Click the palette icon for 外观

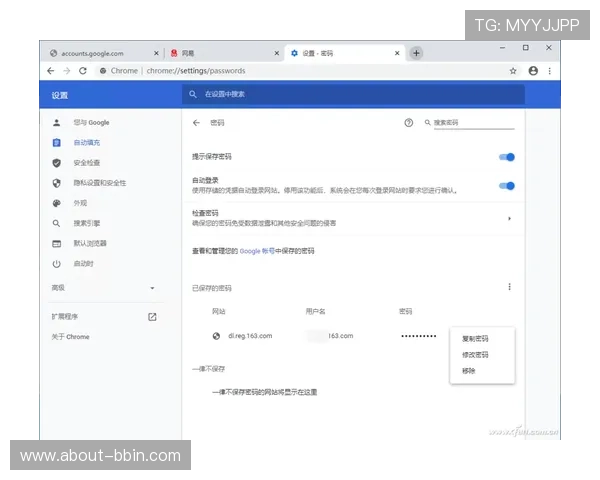pyautogui.click(x=57, y=203)
